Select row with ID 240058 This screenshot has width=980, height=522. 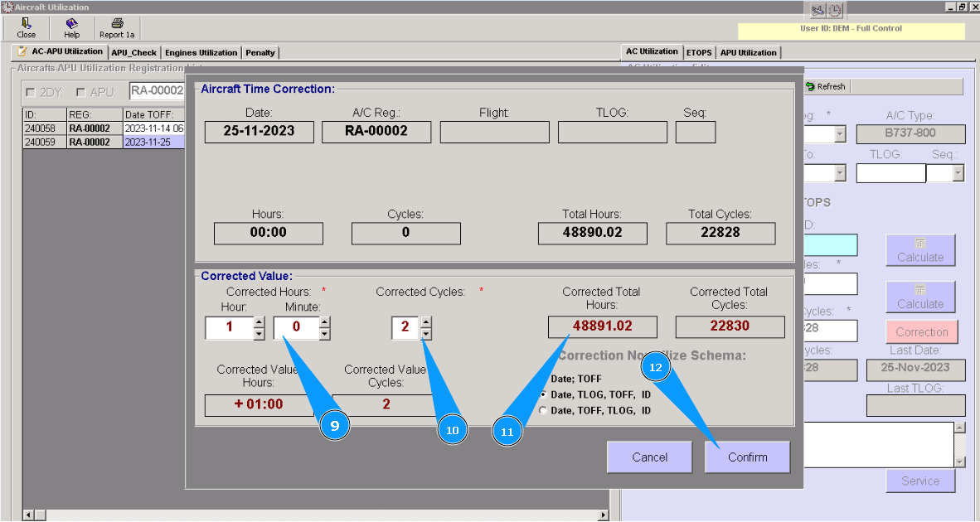tap(104, 128)
